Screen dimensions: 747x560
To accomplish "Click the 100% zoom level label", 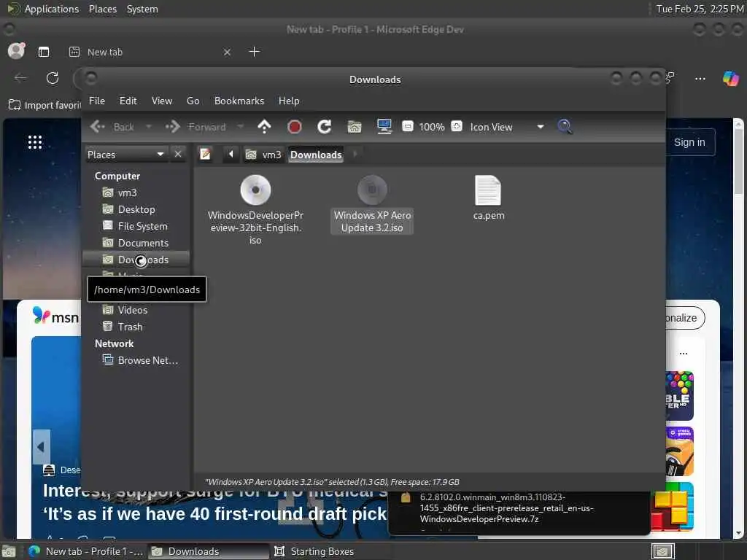I will point(432,127).
